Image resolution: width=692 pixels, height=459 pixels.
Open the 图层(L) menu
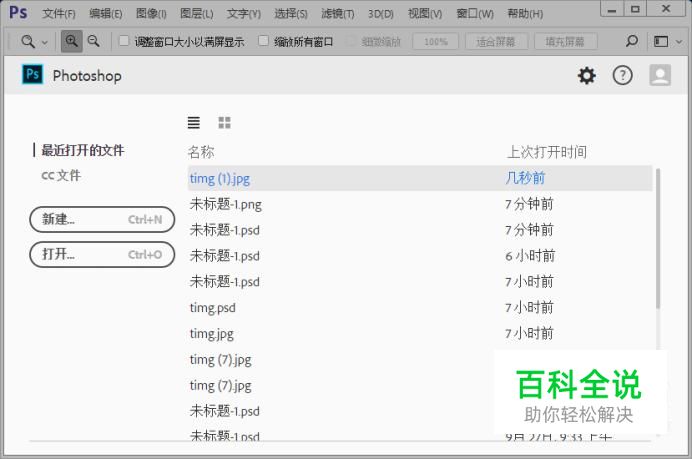196,14
